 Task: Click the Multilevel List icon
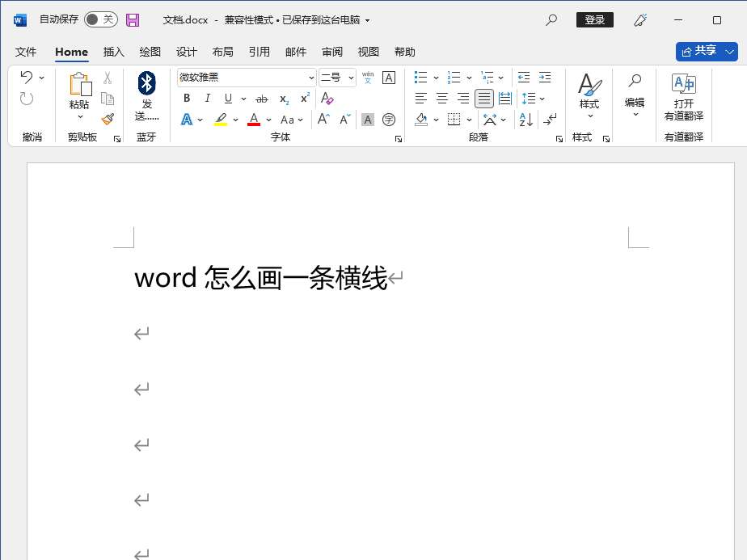pos(487,77)
